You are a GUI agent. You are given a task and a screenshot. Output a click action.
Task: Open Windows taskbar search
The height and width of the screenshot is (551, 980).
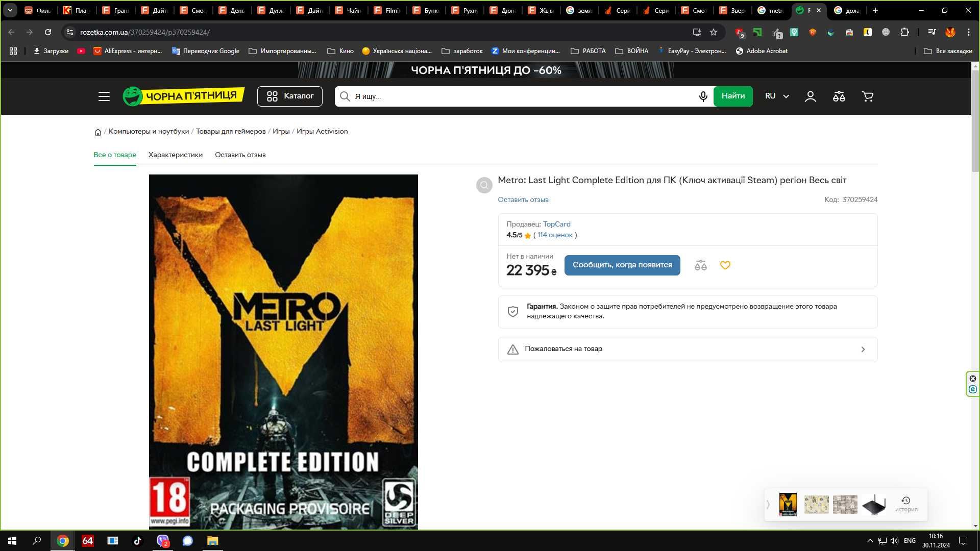click(x=37, y=541)
